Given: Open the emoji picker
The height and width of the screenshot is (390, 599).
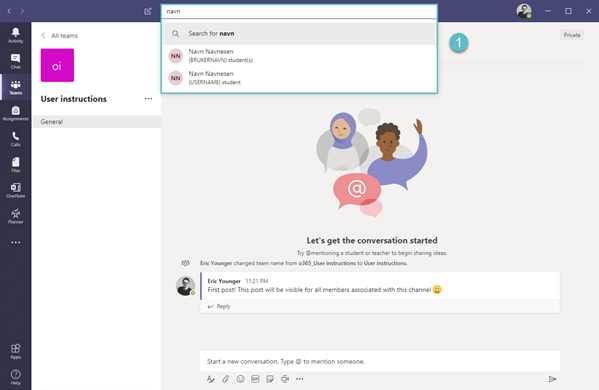Looking at the screenshot, I should [x=240, y=379].
